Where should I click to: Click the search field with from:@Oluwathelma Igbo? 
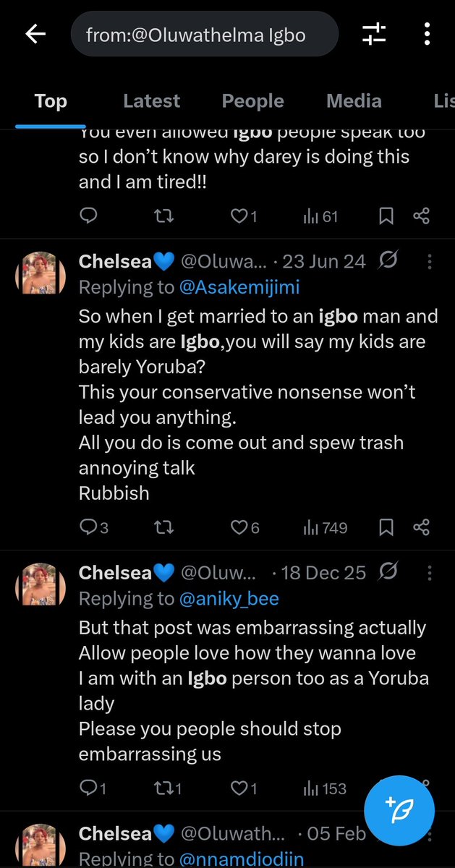point(204,34)
